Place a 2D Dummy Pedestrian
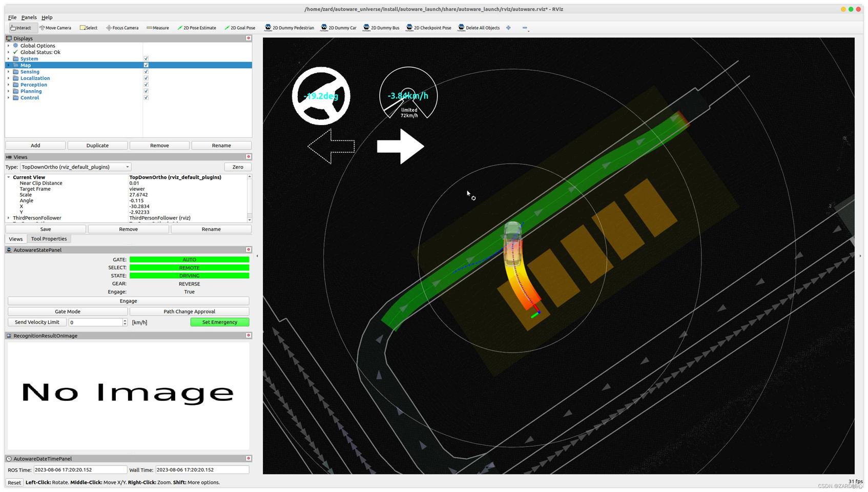 (x=290, y=28)
